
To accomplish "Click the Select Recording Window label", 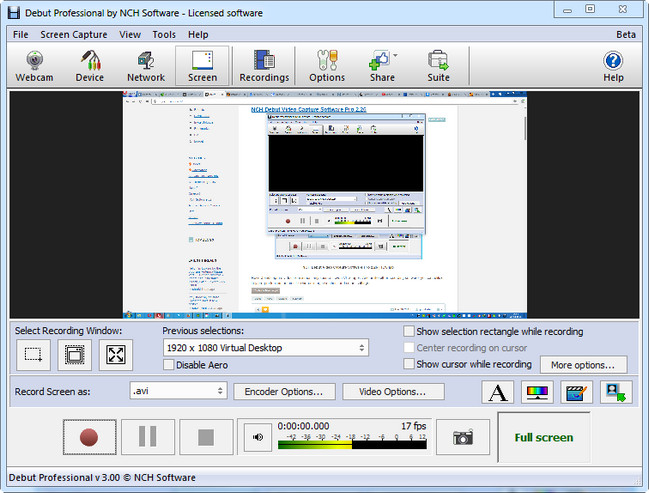I will pyautogui.click(x=68, y=331).
